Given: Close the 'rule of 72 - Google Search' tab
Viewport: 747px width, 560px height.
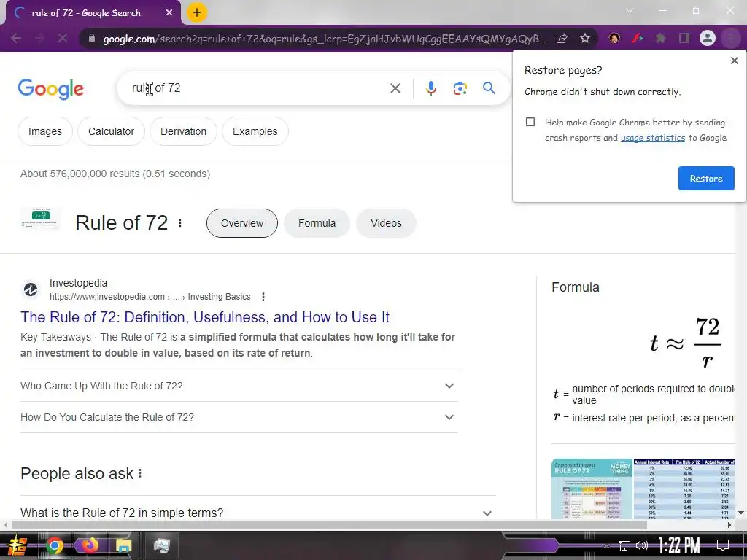Looking at the screenshot, I should point(169,13).
